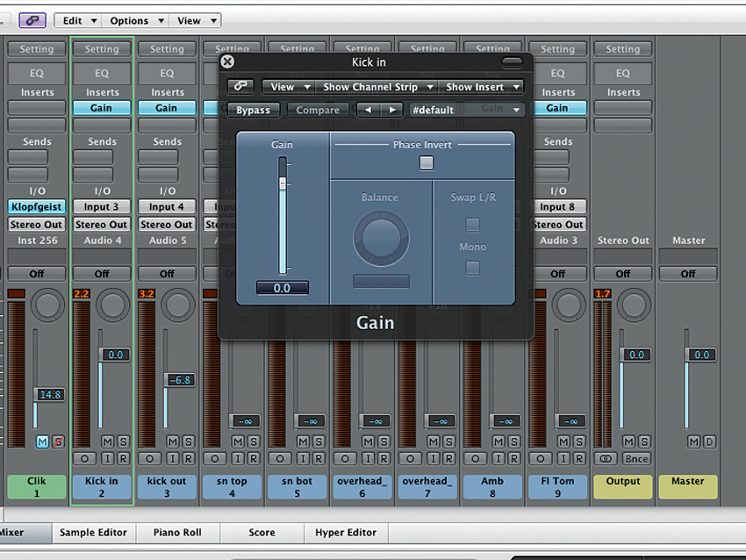Switch to the Piano Roll tab
This screenshot has width=746, height=560.
177,533
